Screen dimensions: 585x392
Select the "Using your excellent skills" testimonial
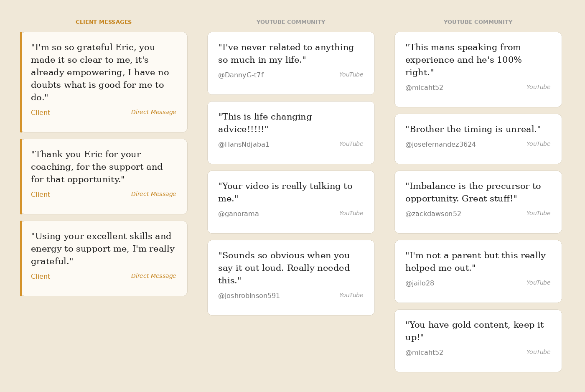click(104, 259)
